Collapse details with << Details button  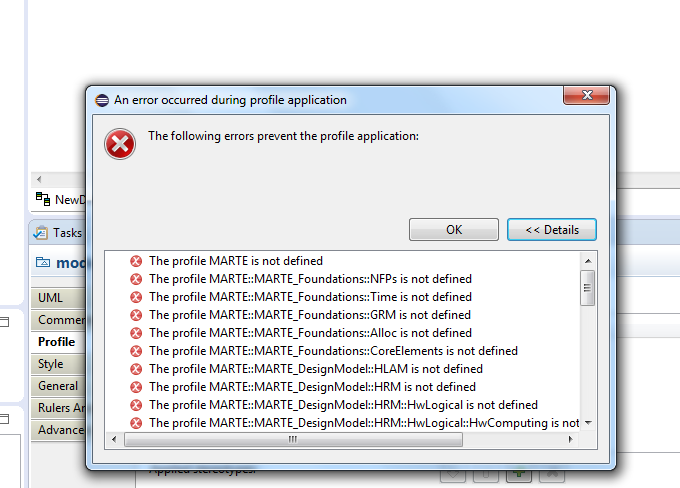click(x=552, y=229)
